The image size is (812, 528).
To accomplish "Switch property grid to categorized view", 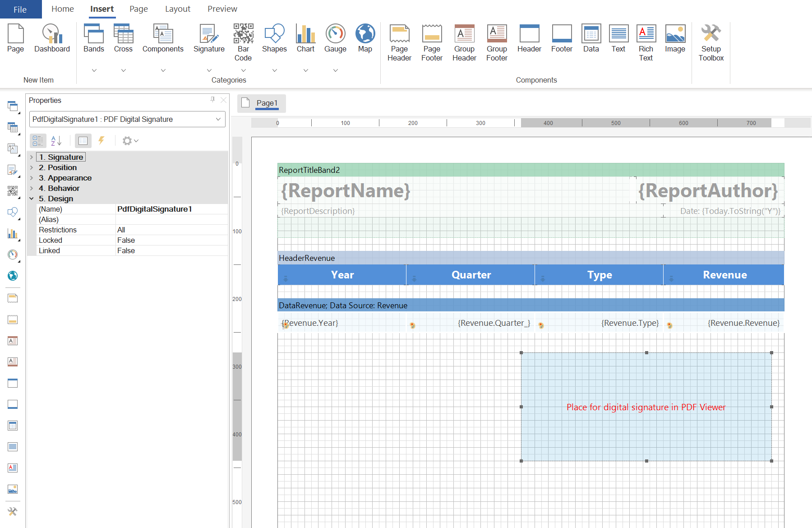I will point(38,141).
